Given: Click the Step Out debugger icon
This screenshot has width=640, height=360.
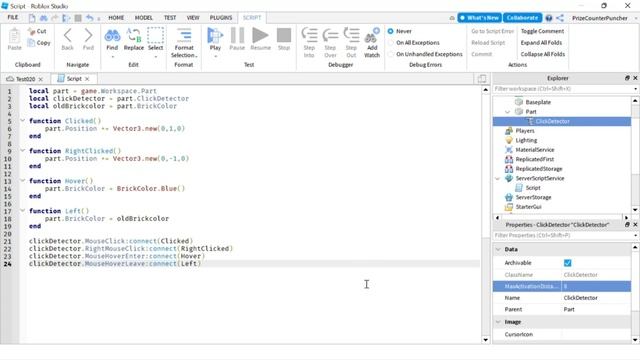Looking at the screenshot, I should click(351, 36).
